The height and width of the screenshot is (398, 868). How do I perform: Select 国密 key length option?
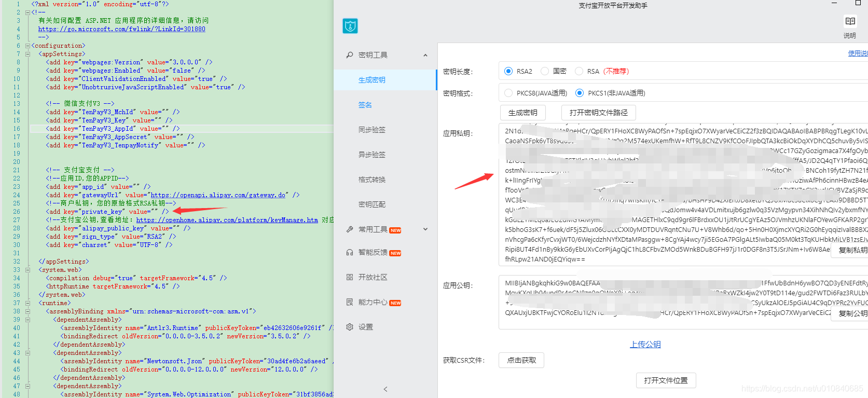point(545,71)
